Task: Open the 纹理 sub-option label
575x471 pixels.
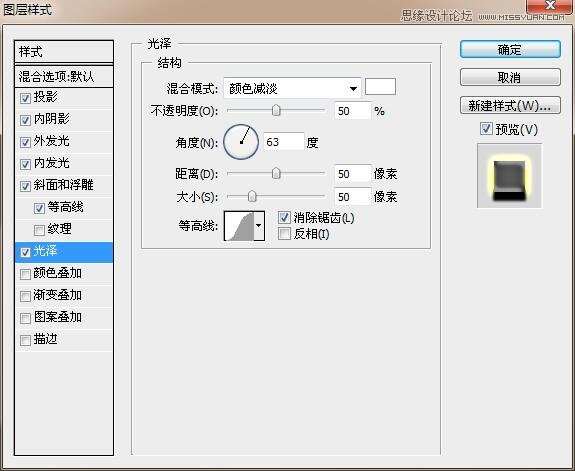Action: click(x=59, y=229)
